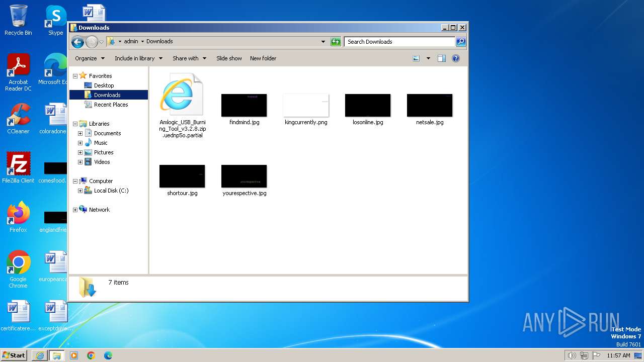
Task: Launch Edge from the taskbar
Action: pos(108,355)
